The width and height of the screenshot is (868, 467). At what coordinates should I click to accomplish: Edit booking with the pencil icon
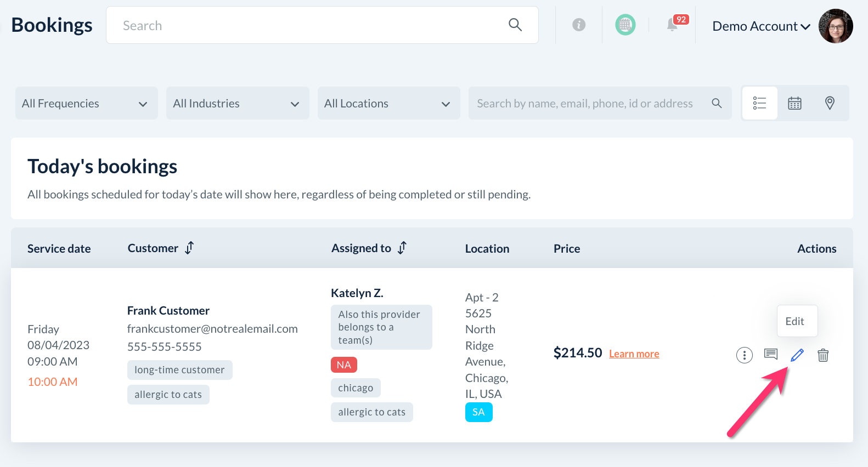pos(797,355)
